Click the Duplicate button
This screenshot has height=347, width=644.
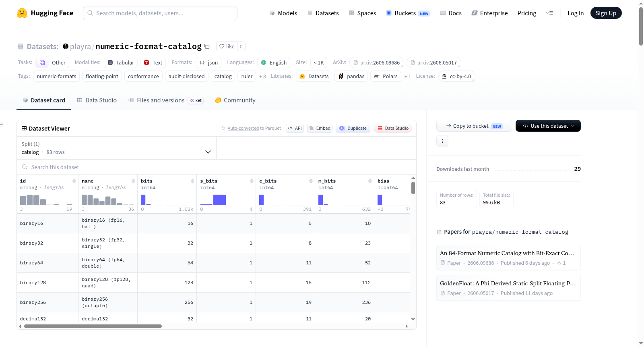tap(353, 128)
